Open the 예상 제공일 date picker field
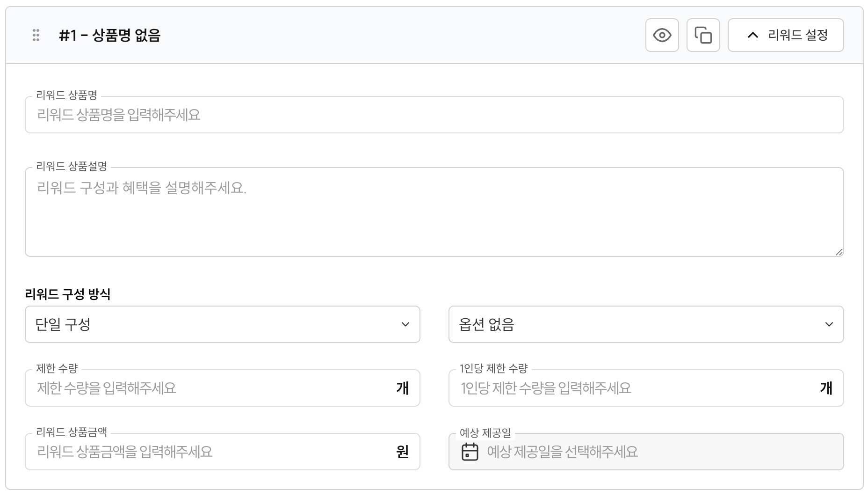 pos(655,452)
